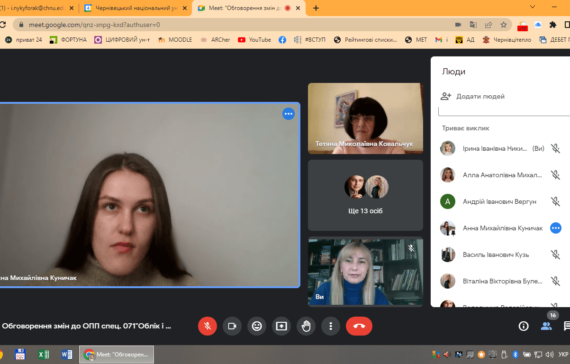
Task: Toggle the camera on/off button
Action: (232, 326)
